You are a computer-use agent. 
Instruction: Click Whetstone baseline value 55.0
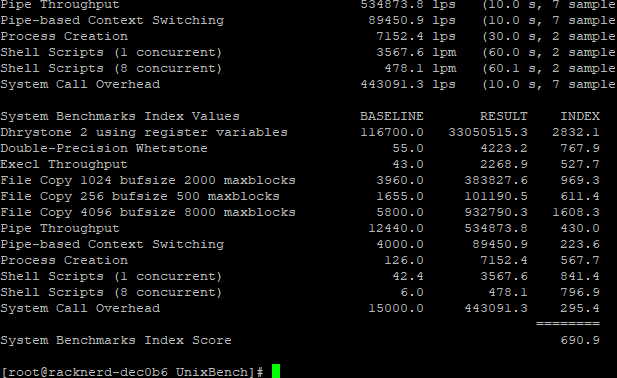point(408,148)
